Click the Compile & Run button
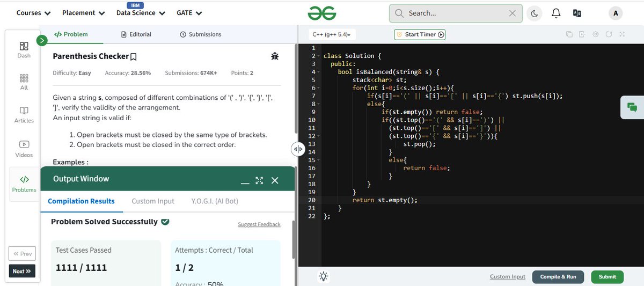This screenshot has width=644, height=286. pos(558,277)
